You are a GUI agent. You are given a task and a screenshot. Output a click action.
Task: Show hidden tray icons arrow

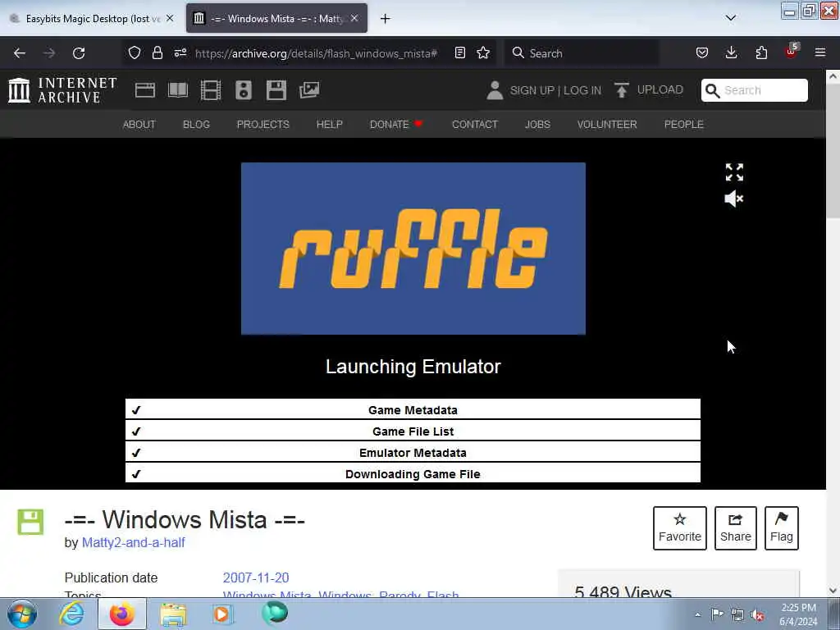pyautogui.click(x=697, y=614)
